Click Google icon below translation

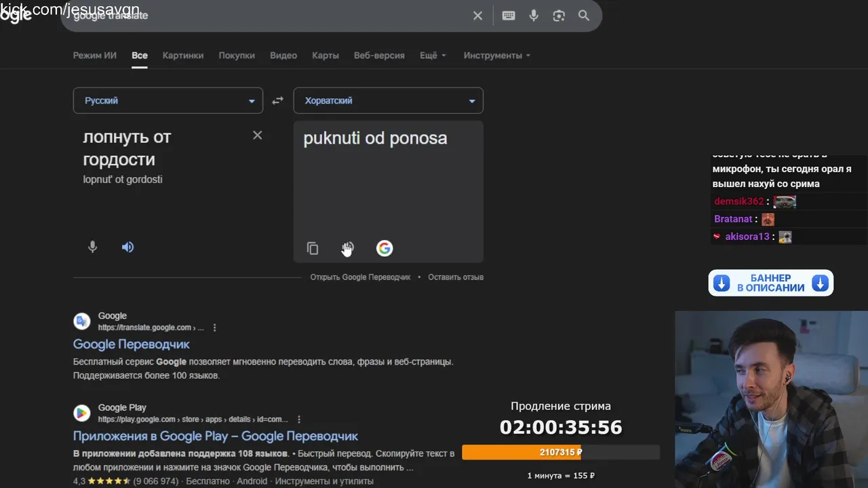pyautogui.click(x=384, y=249)
